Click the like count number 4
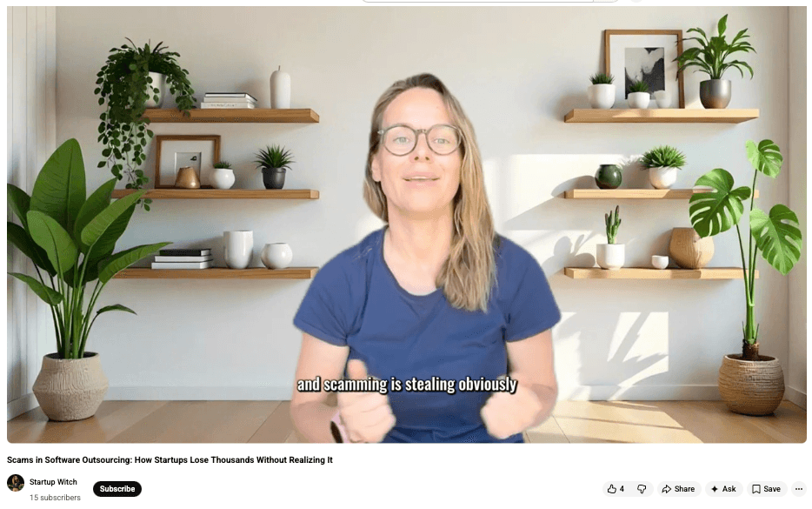 pos(622,489)
